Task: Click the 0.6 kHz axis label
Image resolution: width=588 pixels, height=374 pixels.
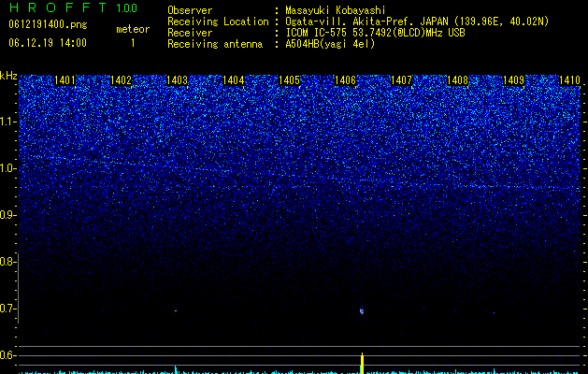Action: click(7, 355)
